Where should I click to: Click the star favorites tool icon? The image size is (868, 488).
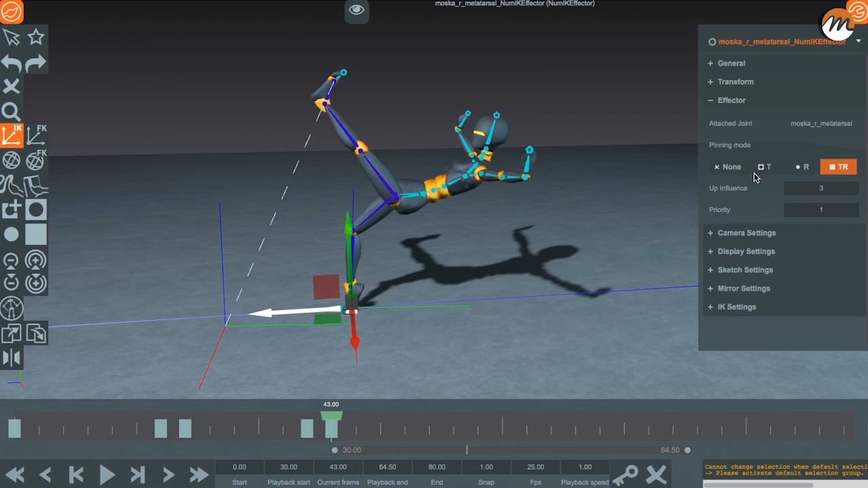coord(36,37)
